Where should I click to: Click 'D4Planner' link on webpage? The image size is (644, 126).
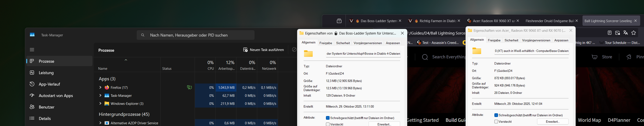pos(619,120)
